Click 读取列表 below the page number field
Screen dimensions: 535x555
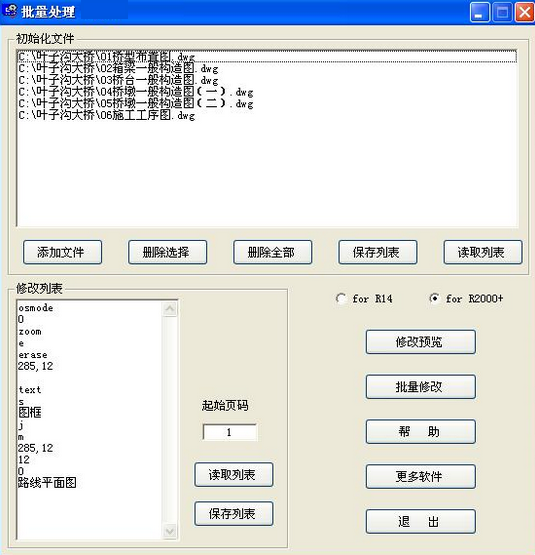[x=234, y=475]
